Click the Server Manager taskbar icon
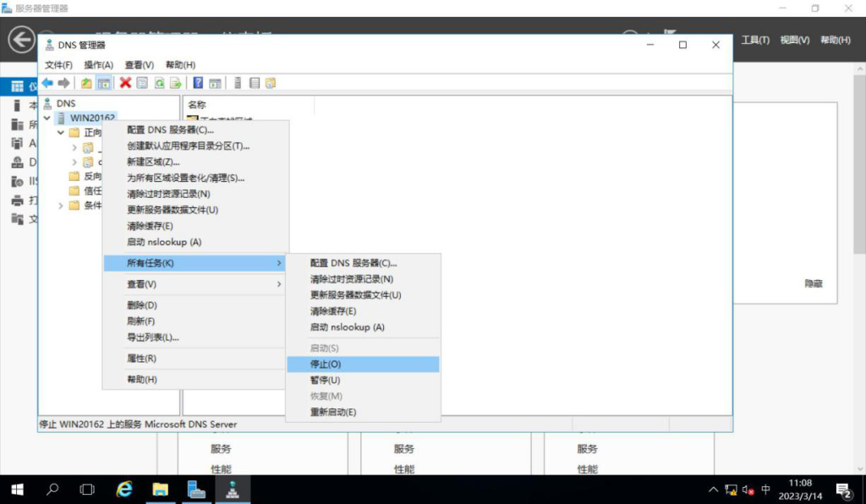Viewport: 866px width, 504px height. tap(196, 490)
